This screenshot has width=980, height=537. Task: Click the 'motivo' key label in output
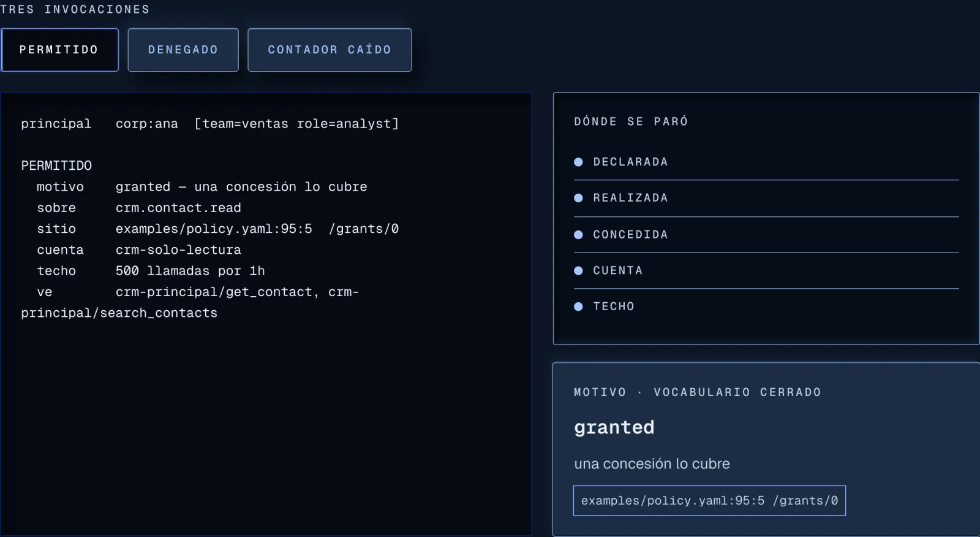pos(60,187)
